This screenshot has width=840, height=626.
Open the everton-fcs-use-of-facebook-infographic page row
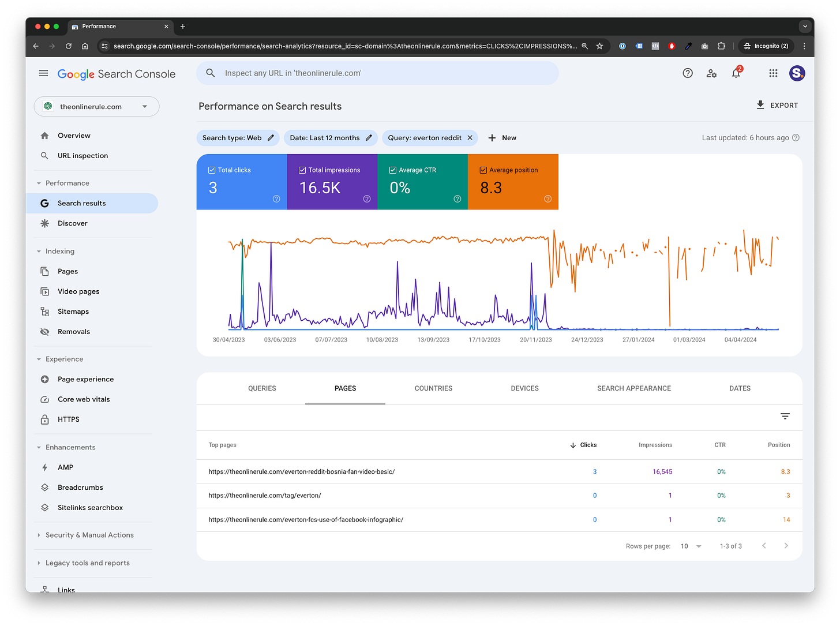click(499, 520)
